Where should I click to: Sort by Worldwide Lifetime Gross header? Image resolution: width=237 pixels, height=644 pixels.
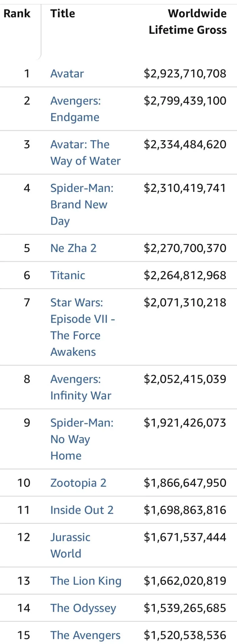tap(188, 22)
